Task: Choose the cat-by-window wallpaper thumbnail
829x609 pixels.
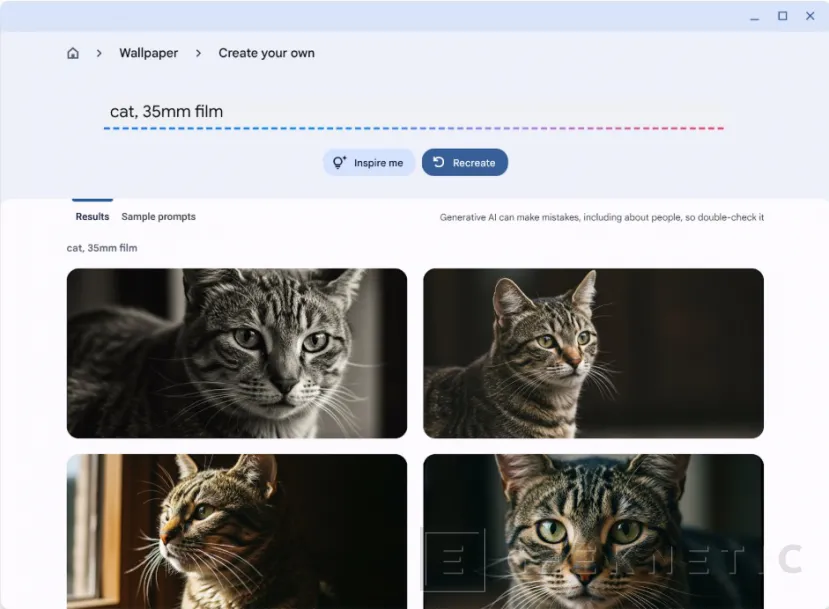Action: click(x=236, y=531)
